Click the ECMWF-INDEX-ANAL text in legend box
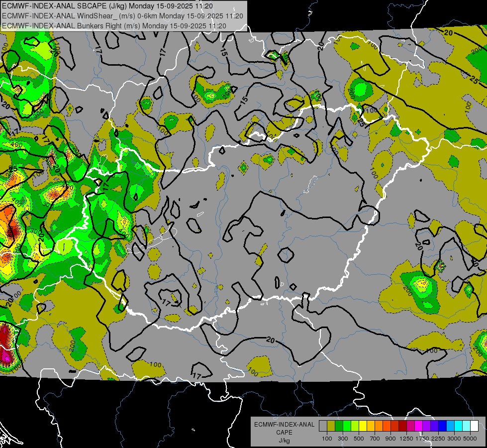 click(x=284, y=425)
